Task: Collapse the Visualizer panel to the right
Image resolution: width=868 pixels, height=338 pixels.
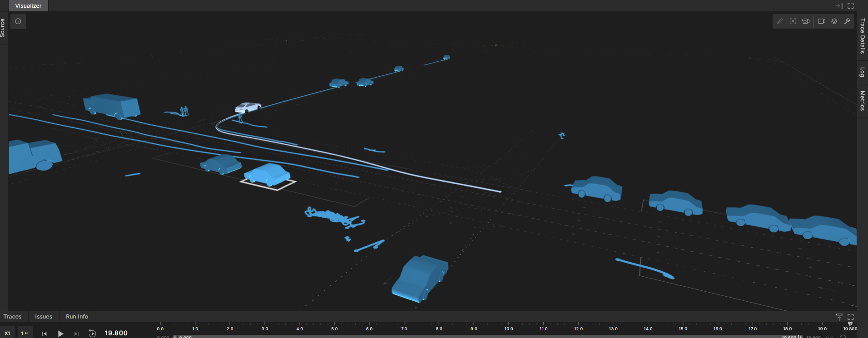Action: tap(838, 6)
